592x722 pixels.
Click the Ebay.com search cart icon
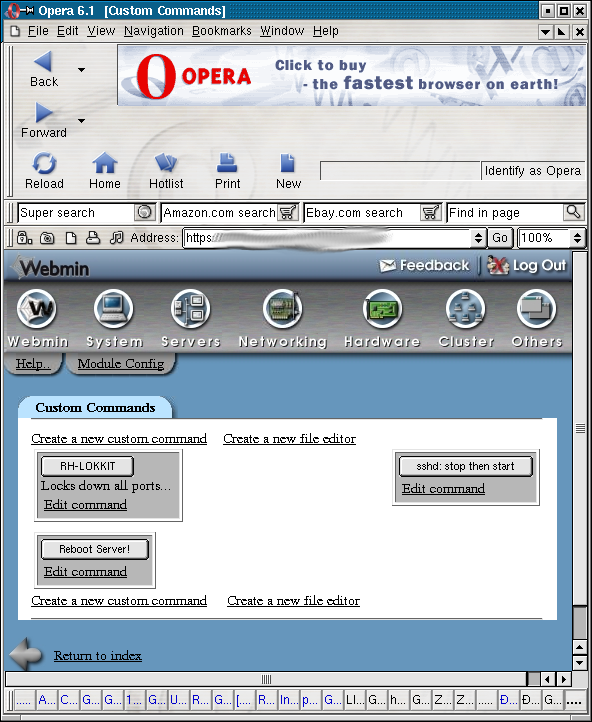430,212
